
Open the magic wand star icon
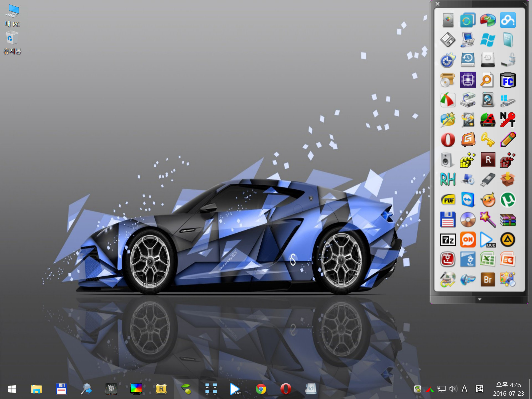click(x=488, y=220)
